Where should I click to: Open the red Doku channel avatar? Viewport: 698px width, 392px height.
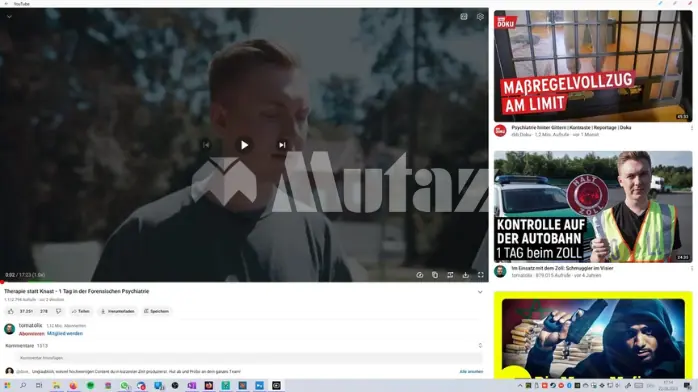click(500, 131)
